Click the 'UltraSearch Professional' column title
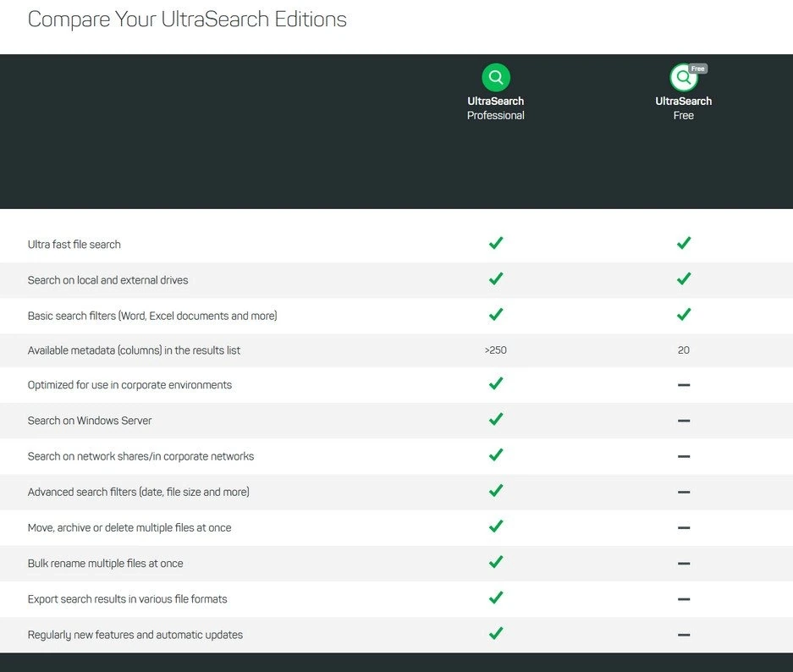This screenshot has width=793, height=672. (496, 108)
